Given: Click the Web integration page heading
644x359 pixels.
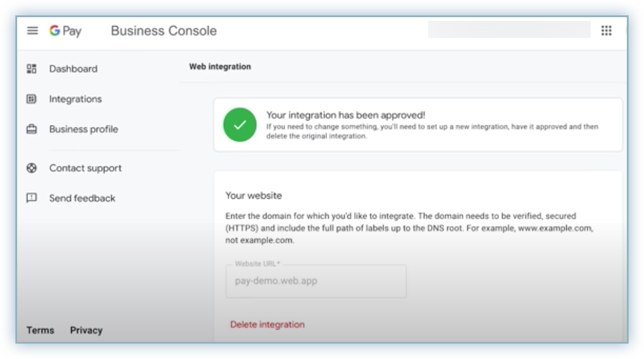Looking at the screenshot, I should pyautogui.click(x=220, y=66).
